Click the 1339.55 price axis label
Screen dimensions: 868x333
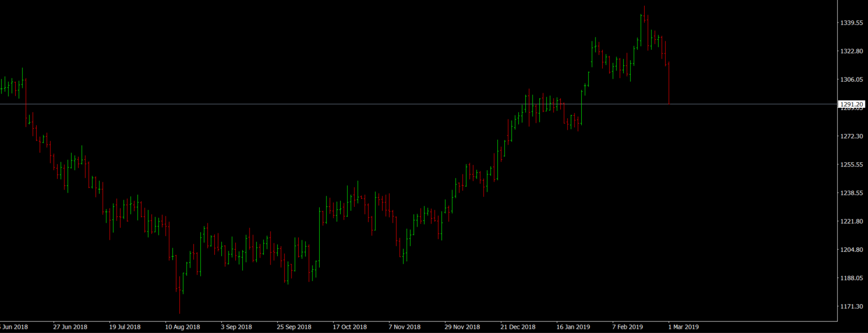[x=851, y=23]
